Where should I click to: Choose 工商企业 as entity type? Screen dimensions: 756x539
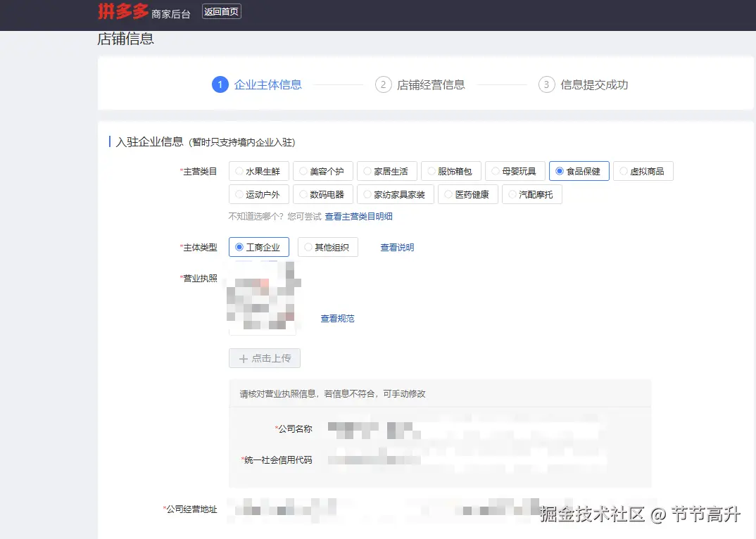(x=259, y=247)
